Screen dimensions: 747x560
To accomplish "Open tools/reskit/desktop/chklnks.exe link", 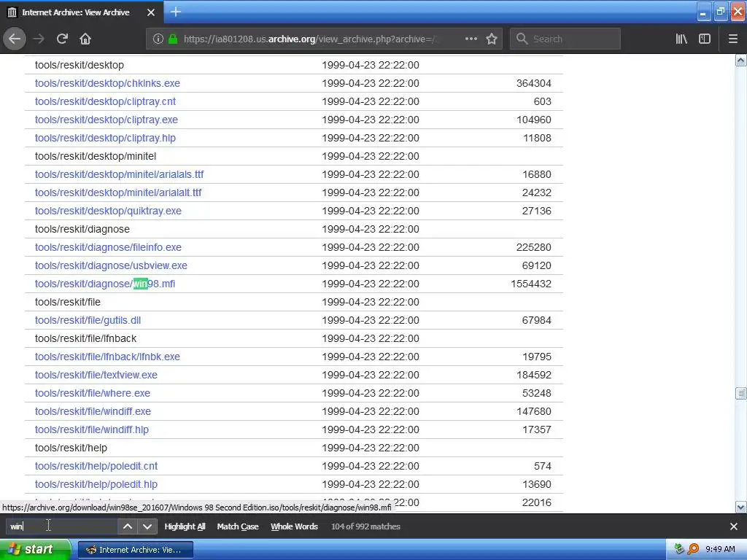I will pos(107,83).
